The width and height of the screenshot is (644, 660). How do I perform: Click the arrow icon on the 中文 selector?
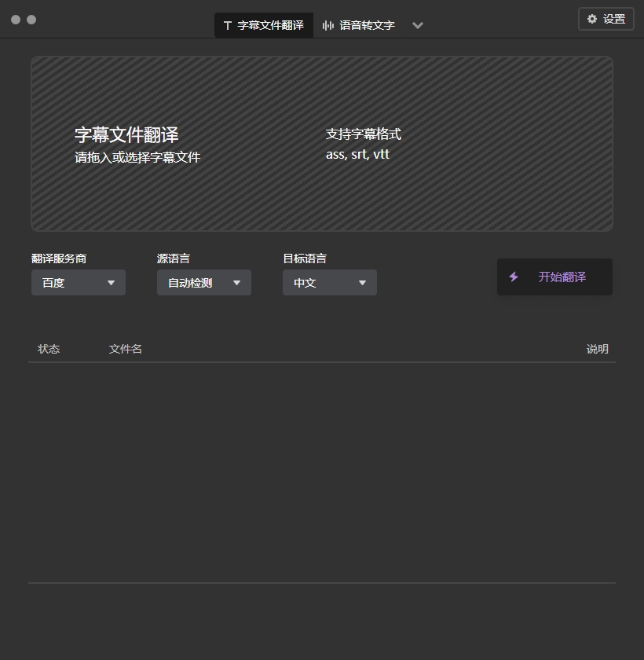click(362, 282)
